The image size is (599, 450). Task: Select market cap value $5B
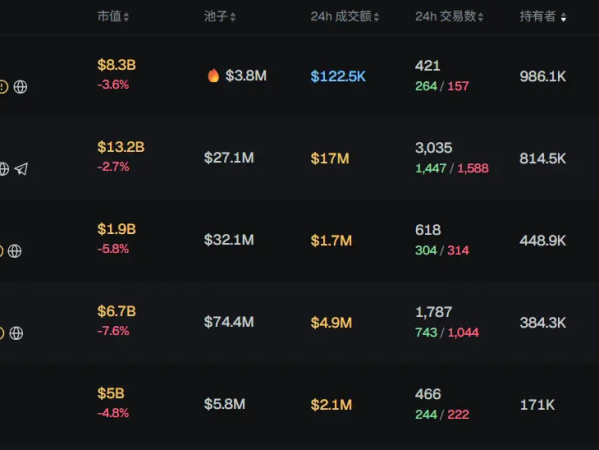coord(111,393)
